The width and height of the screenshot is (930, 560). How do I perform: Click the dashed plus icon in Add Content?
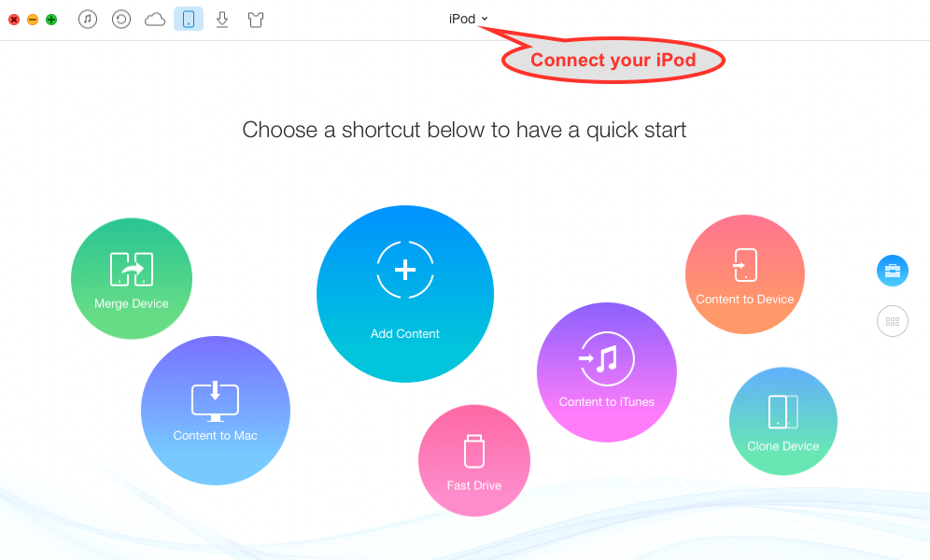click(405, 270)
